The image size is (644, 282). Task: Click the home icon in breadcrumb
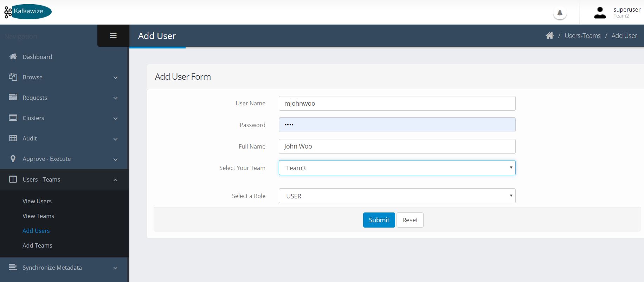coord(549,35)
